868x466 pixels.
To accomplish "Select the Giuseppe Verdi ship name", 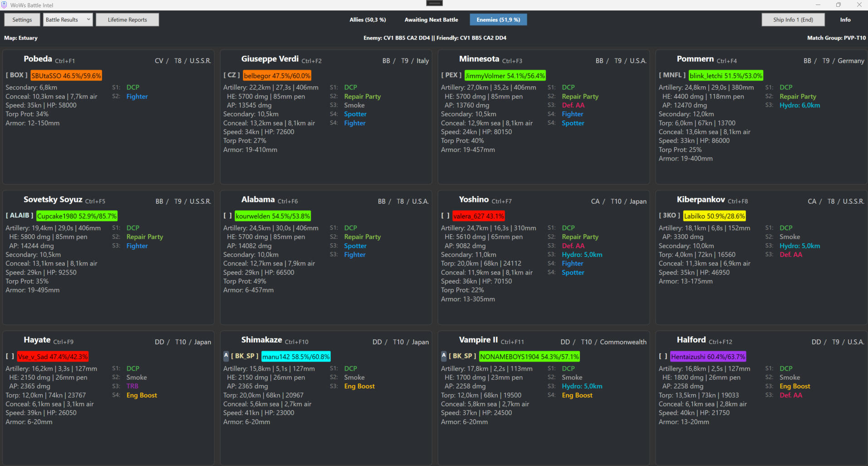I will 270,59.
